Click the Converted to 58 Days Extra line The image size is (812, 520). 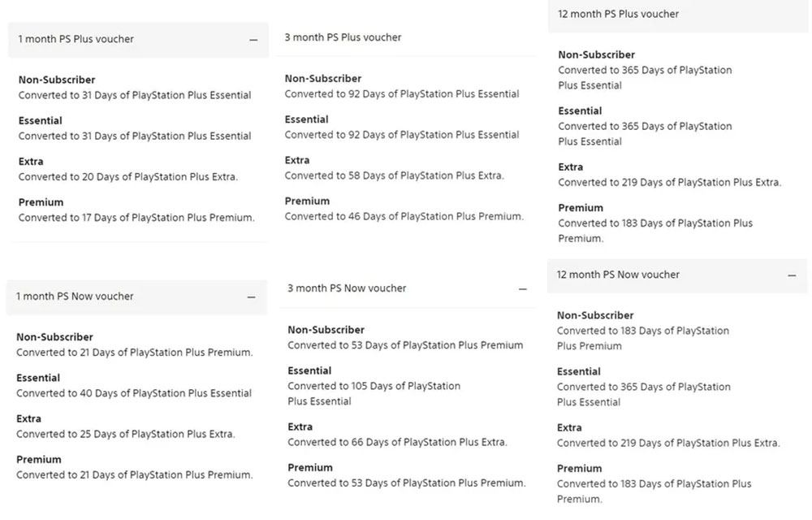point(394,175)
